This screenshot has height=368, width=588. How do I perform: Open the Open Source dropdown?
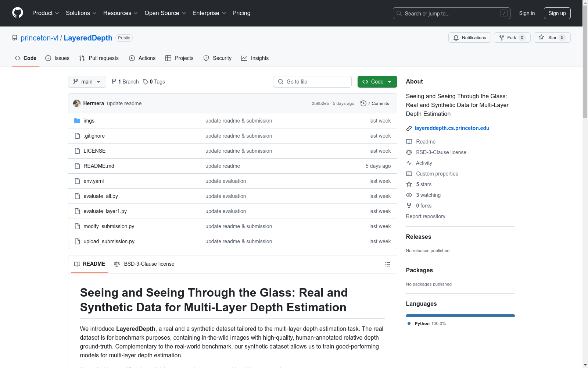[165, 13]
